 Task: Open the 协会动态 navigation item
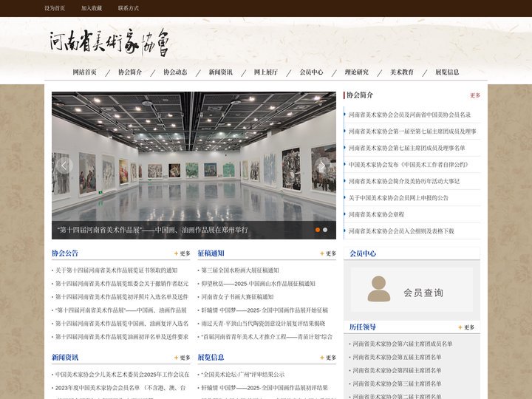pos(175,72)
